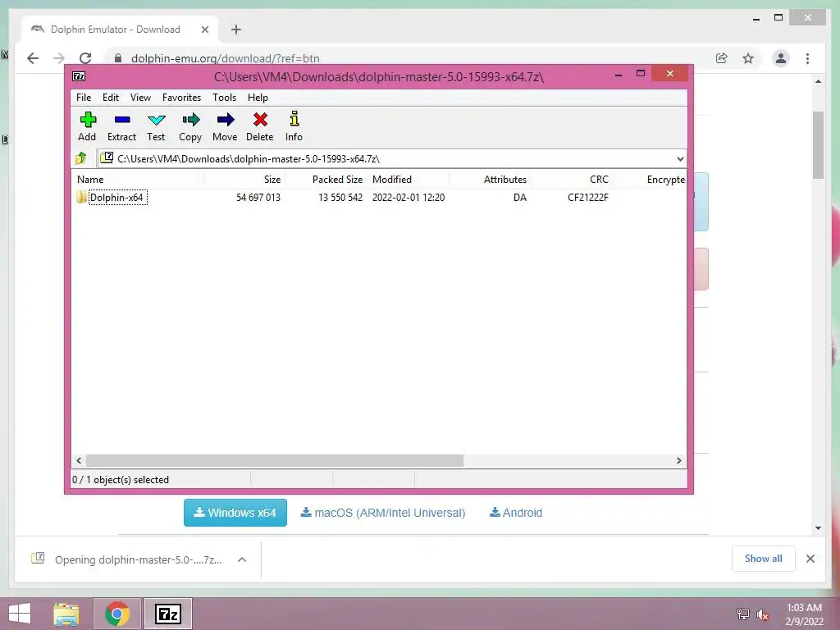840x630 pixels.
Task: Open the Info toolbar icon
Action: (294, 126)
